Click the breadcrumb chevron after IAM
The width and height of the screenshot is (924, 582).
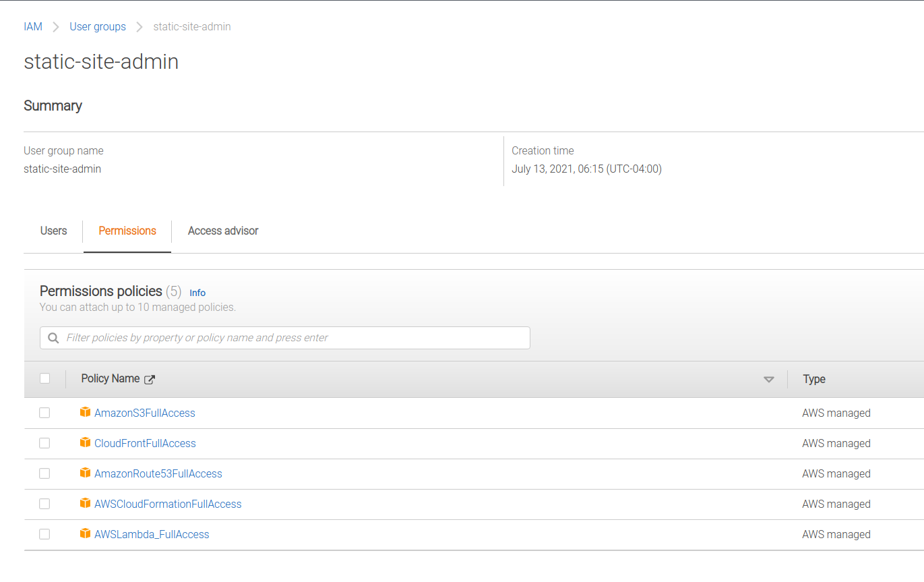point(56,27)
